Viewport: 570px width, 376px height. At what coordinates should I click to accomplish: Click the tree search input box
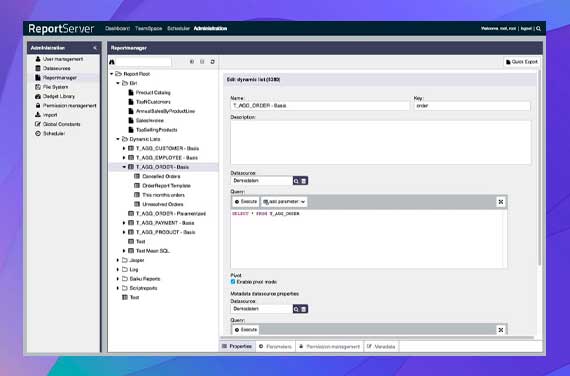point(143,62)
